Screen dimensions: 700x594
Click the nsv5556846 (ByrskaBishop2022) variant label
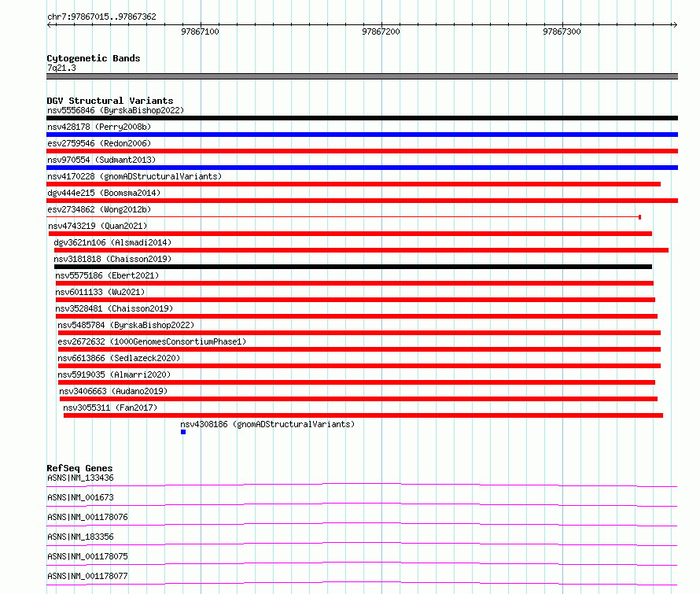(116, 110)
